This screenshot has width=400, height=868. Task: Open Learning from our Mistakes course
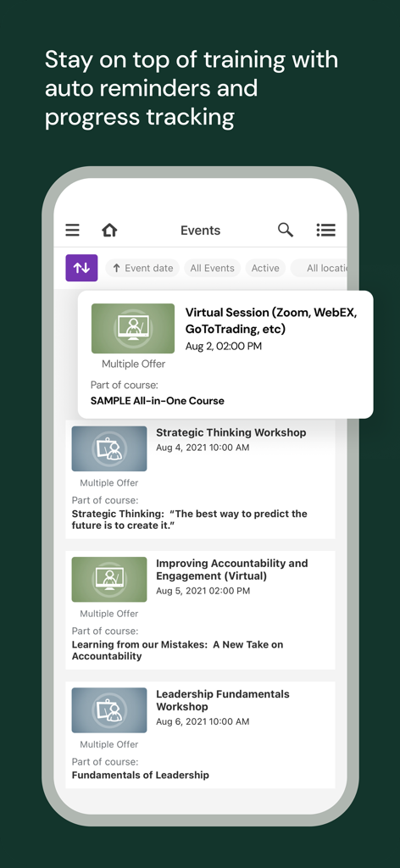click(x=177, y=650)
